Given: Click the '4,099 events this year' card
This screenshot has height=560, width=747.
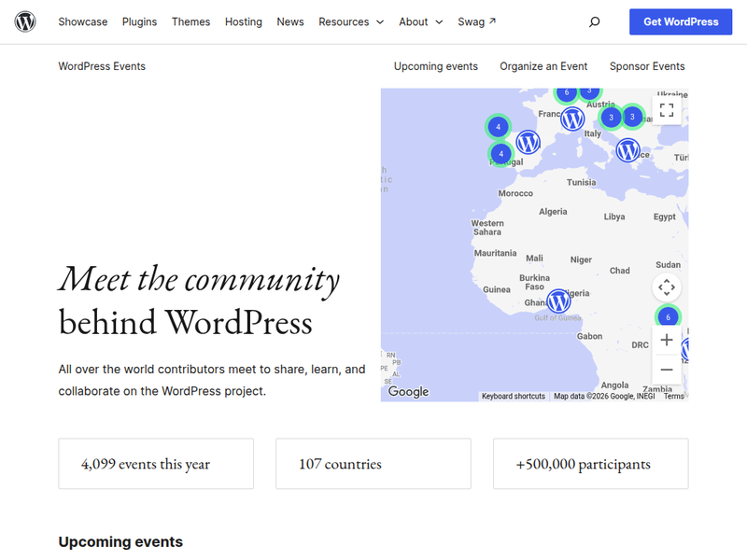Looking at the screenshot, I should 156,463.
